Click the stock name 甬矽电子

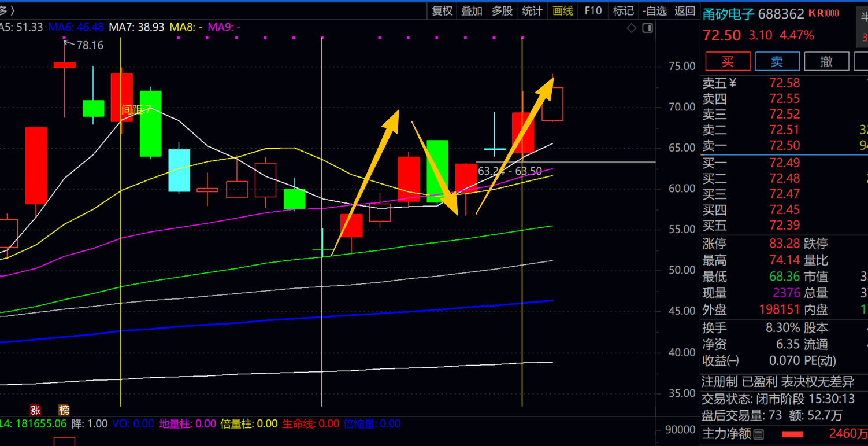[x=728, y=14]
